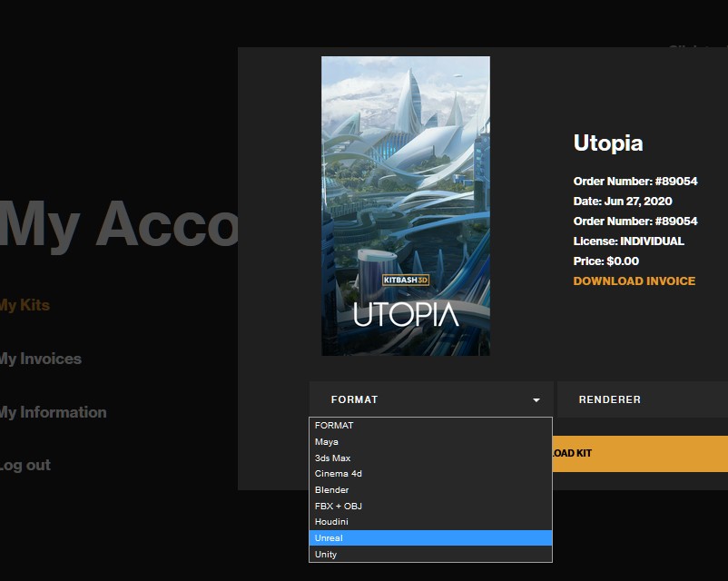Select the placeholder FORMAT list entry
728x581 pixels.
(x=430, y=426)
